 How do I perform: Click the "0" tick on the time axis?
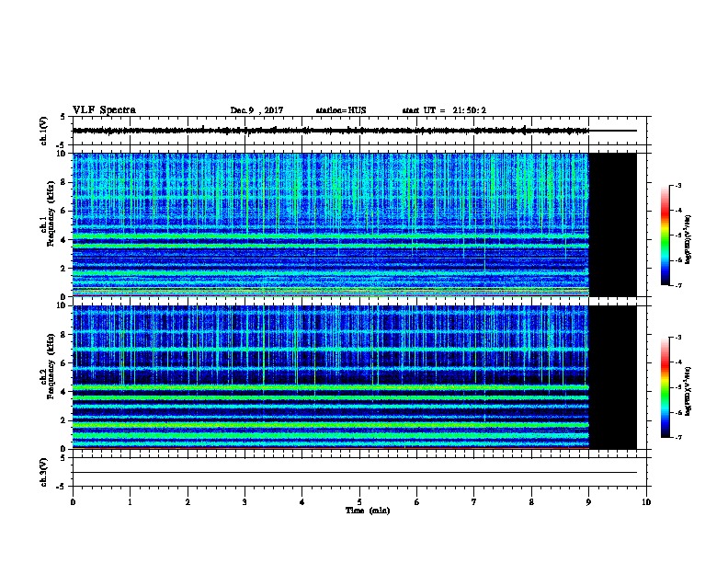click(73, 502)
